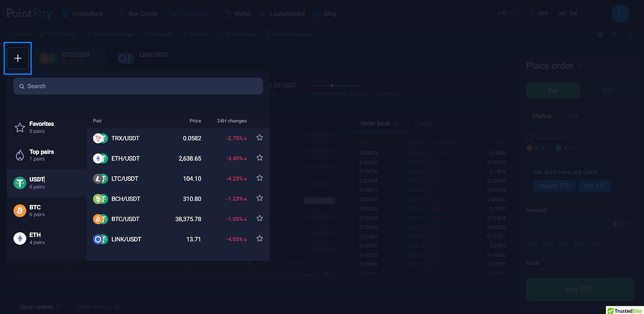Favorite the BTC/USDT pair star in list
The height and width of the screenshot is (314, 644).
coord(259,218)
